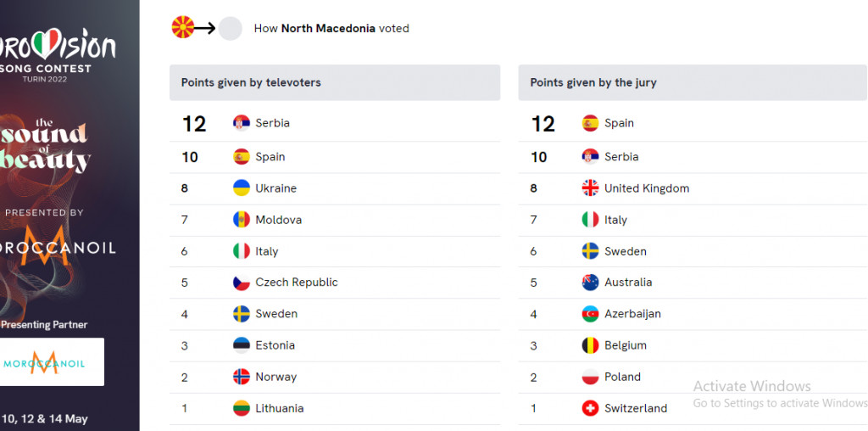Open the Eurovision Song Contest logo
This screenshot has width=868, height=431.
57,55
